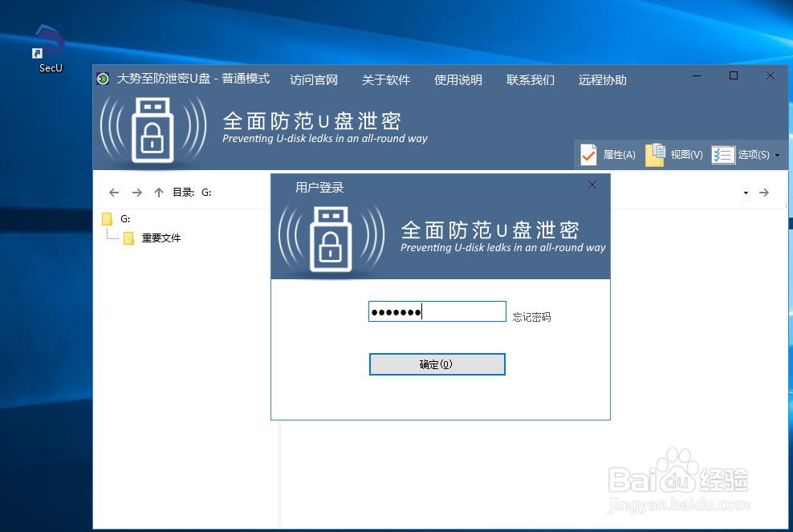
Task: Open the address bar dropdown arrow
Action: click(x=746, y=192)
